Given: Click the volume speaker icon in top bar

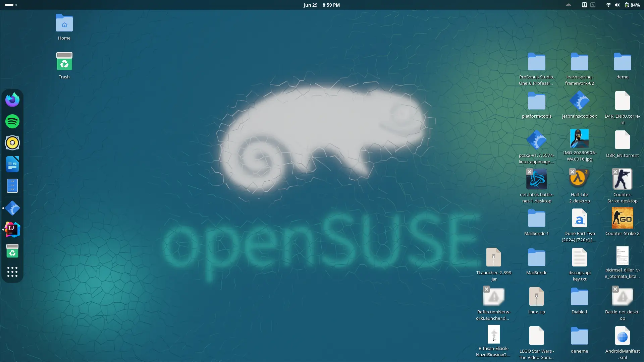Looking at the screenshot, I should point(618,5).
